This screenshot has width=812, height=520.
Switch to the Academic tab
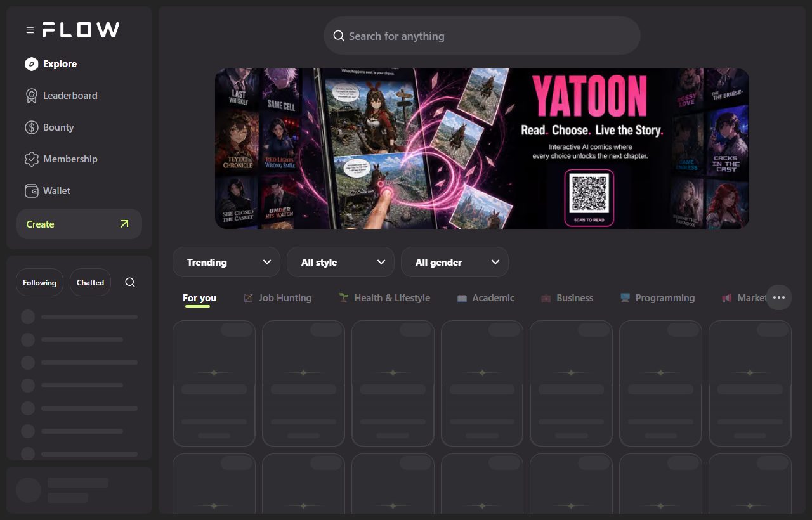[485, 298]
